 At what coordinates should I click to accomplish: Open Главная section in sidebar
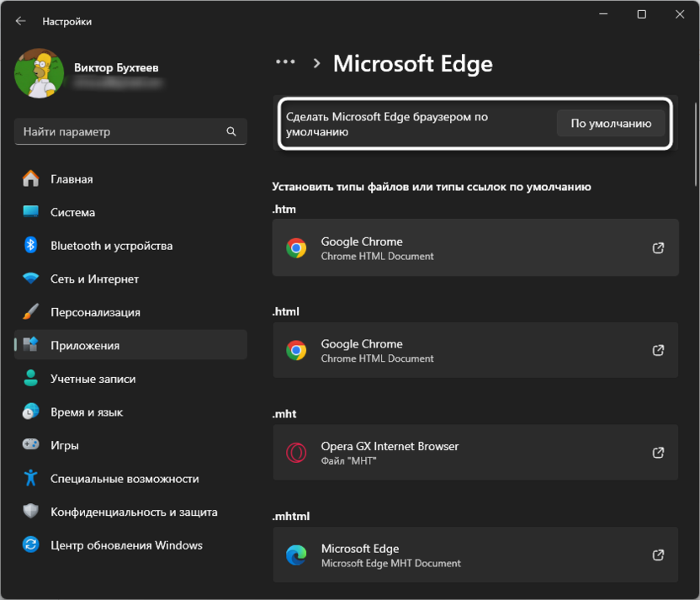(72, 179)
